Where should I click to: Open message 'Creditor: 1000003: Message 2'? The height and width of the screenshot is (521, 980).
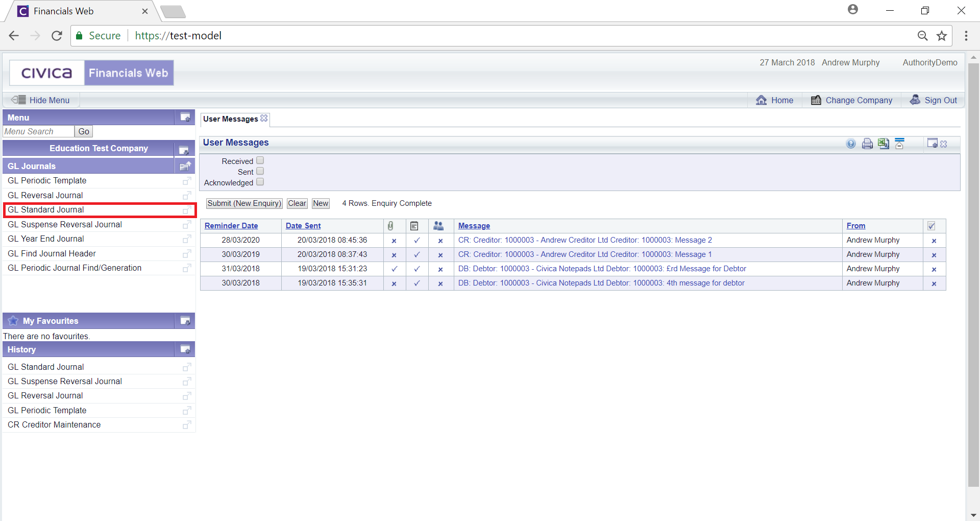585,240
